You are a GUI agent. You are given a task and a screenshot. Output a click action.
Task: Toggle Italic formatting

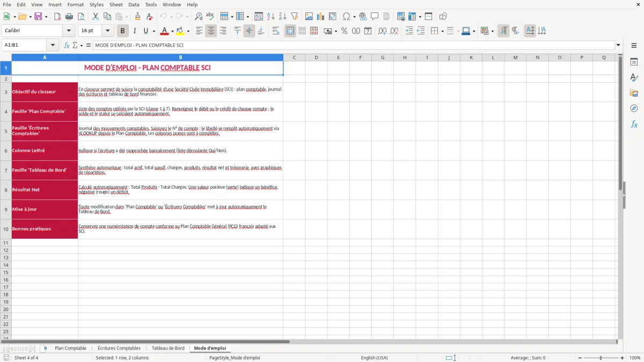click(x=135, y=31)
